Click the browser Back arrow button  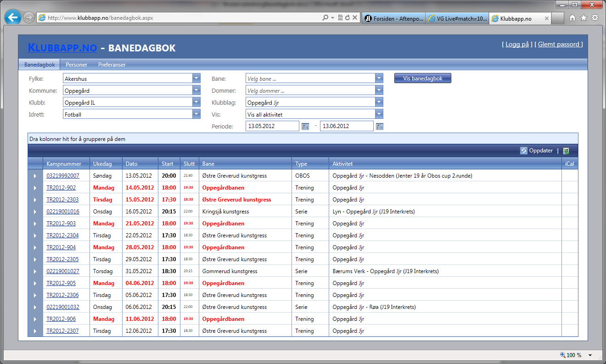(x=13, y=18)
